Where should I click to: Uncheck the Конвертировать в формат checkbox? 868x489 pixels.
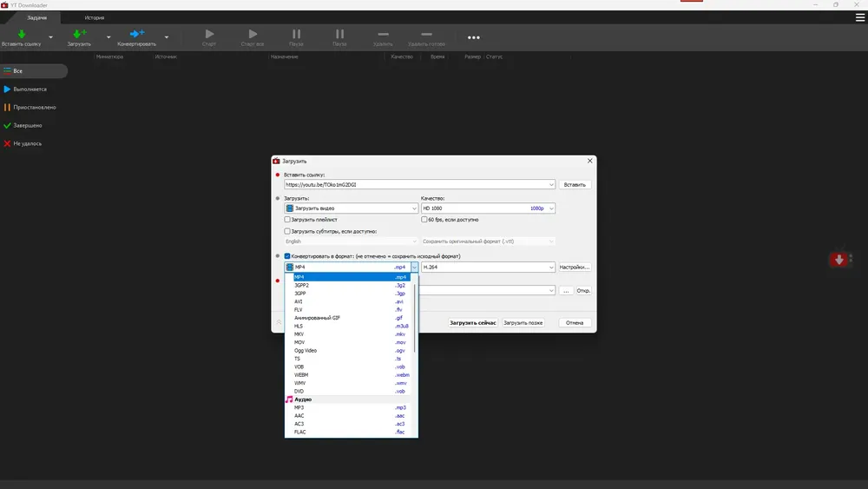click(287, 256)
